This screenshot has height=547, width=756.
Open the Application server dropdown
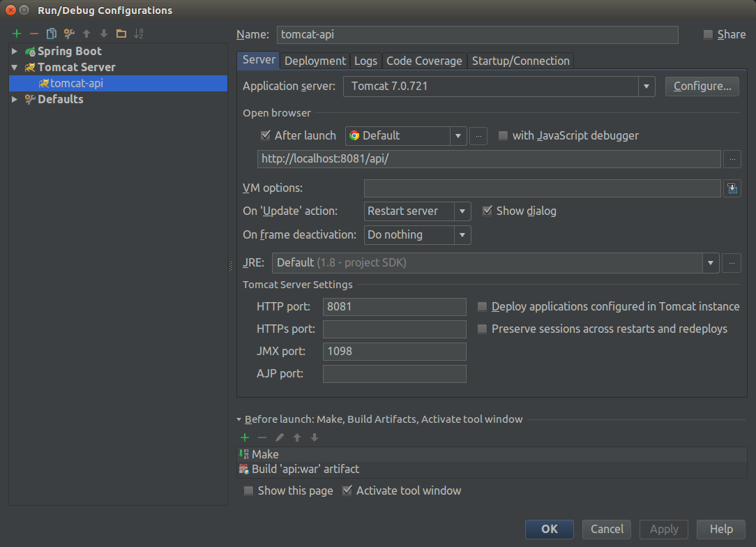pyautogui.click(x=647, y=87)
